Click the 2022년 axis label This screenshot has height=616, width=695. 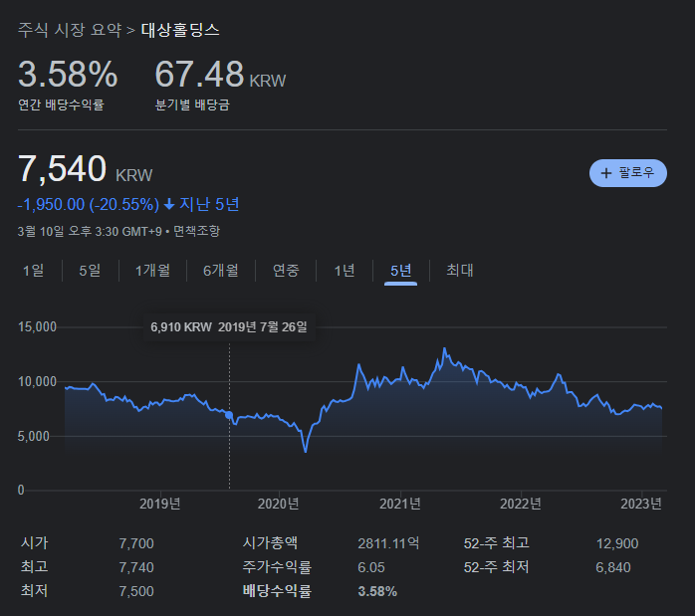click(x=521, y=504)
